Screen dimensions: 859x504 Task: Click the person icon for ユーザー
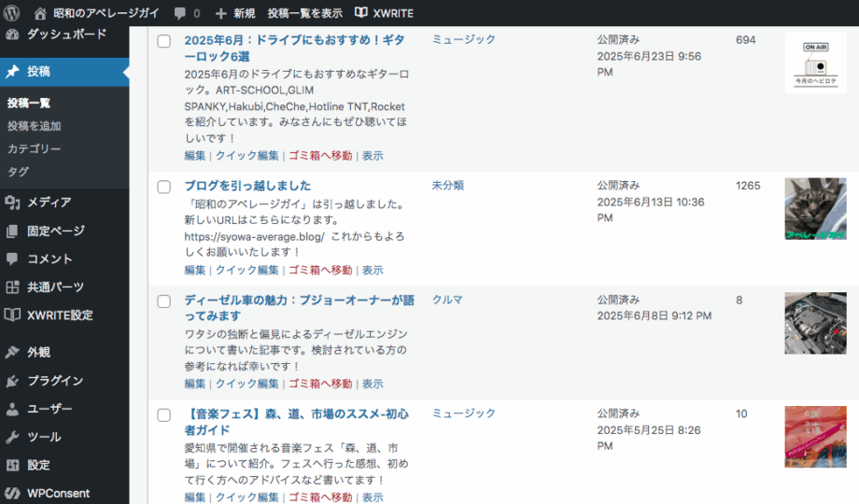click(x=12, y=409)
